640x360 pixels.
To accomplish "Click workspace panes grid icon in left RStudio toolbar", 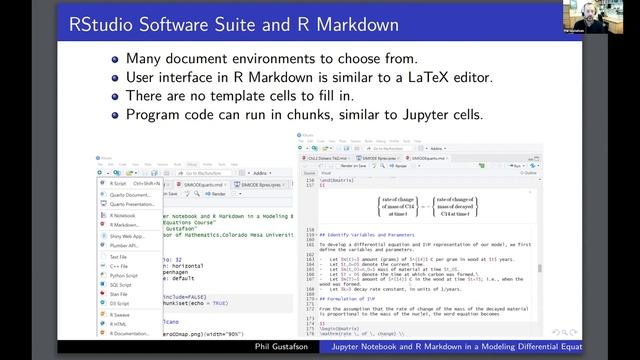I will 242,173.
